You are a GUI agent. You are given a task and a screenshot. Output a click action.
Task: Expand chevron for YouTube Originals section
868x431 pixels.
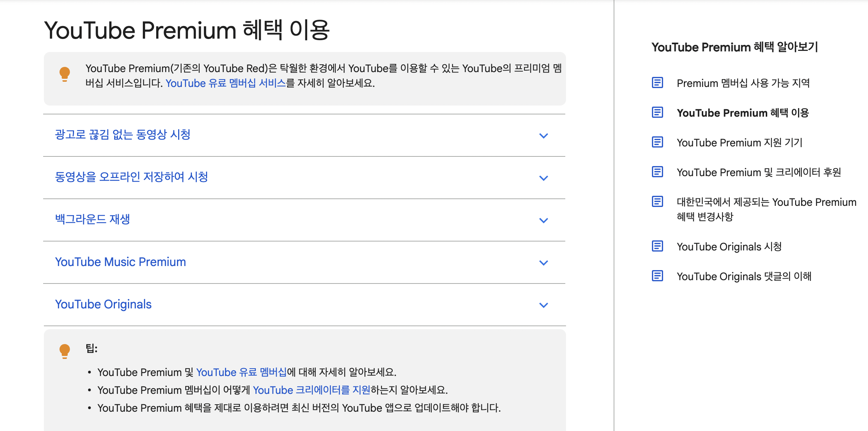[x=543, y=305]
